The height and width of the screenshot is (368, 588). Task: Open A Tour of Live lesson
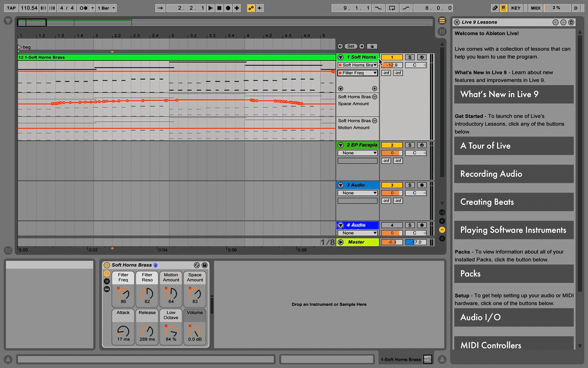pos(514,146)
